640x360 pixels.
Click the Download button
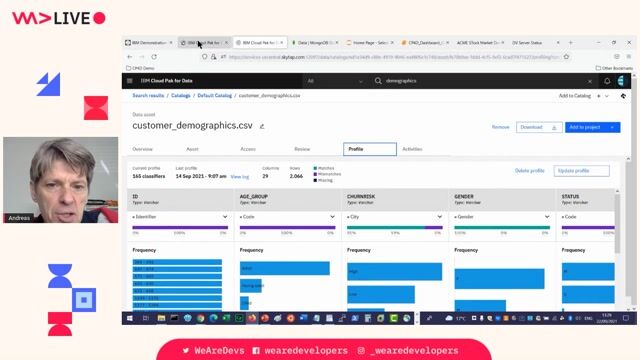539,127
